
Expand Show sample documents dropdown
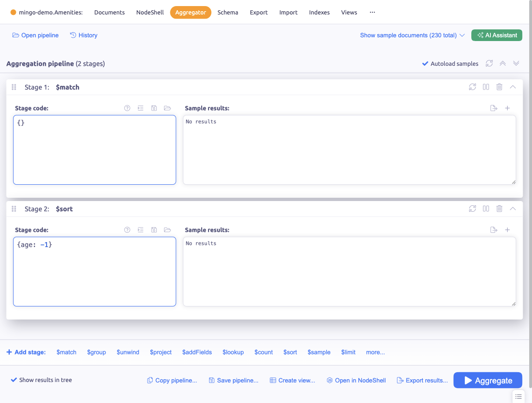pos(412,35)
